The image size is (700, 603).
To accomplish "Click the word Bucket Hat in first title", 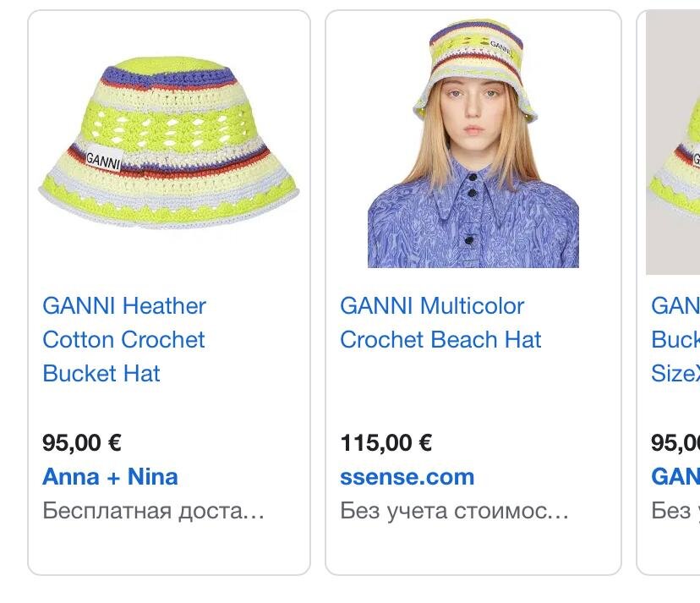I will (101, 374).
